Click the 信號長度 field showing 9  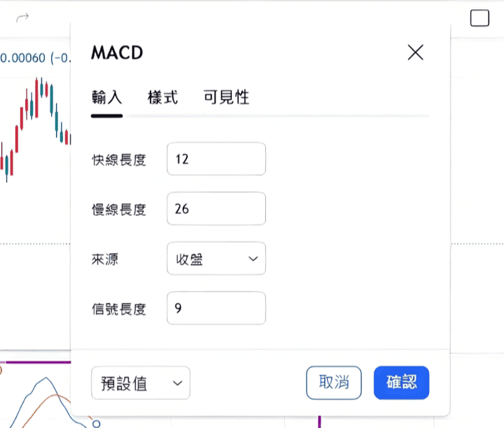tap(216, 308)
